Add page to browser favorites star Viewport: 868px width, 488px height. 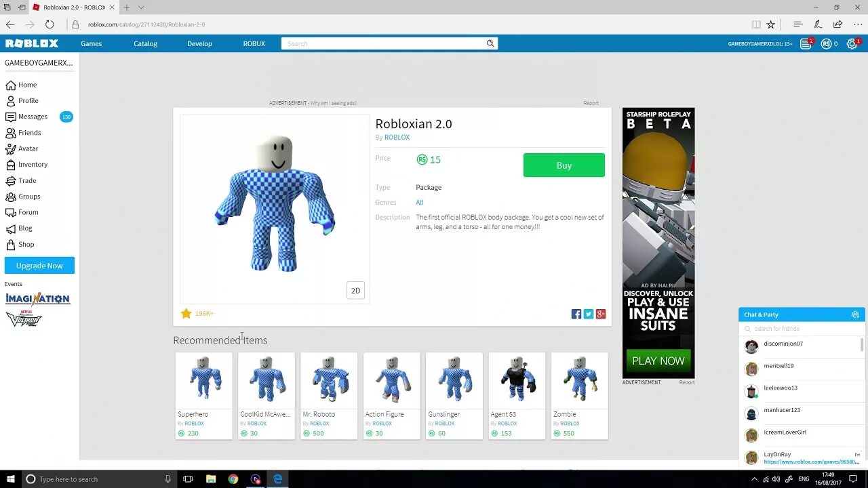click(771, 24)
